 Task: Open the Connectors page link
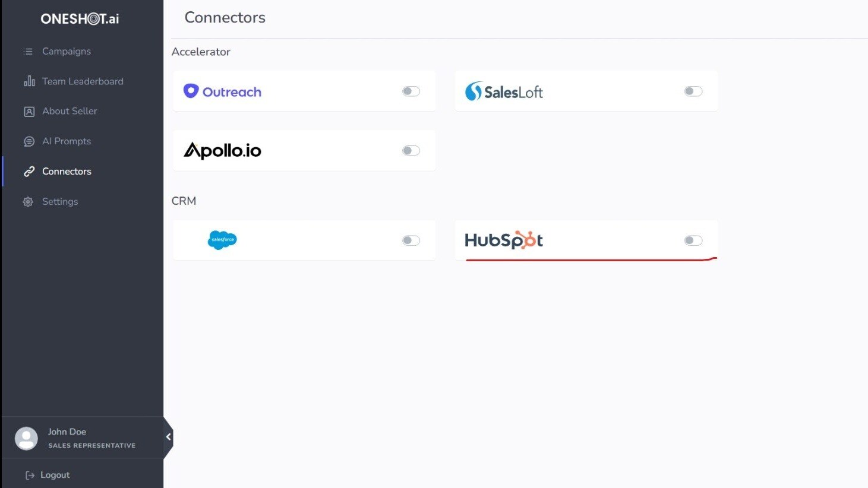pyautogui.click(x=66, y=172)
